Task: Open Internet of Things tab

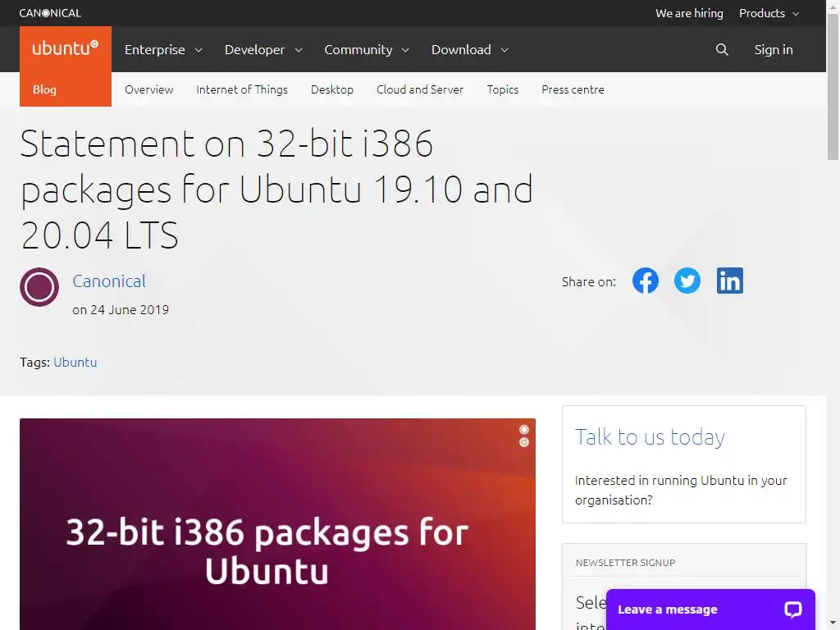Action: pyautogui.click(x=242, y=89)
